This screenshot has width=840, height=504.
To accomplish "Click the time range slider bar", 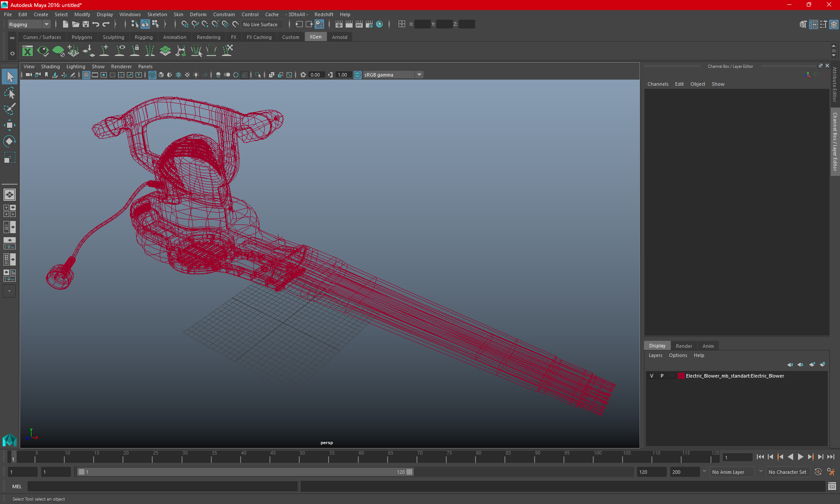I will 245,472.
